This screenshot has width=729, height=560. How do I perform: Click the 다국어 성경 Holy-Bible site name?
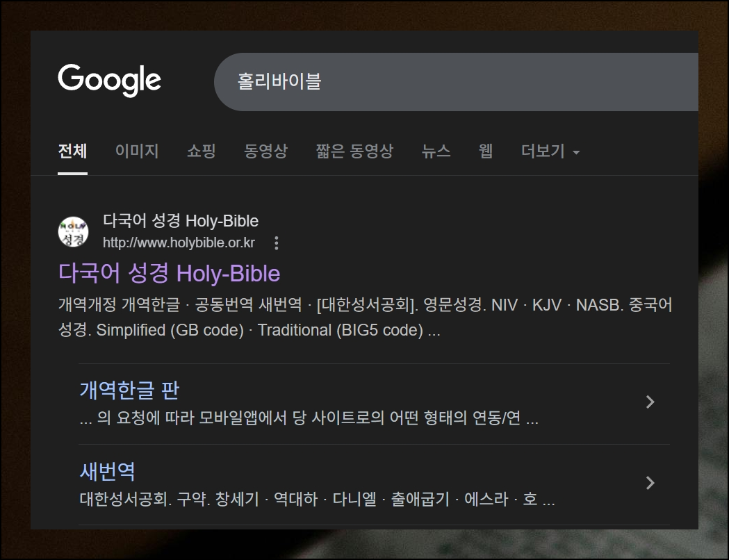[x=181, y=221]
